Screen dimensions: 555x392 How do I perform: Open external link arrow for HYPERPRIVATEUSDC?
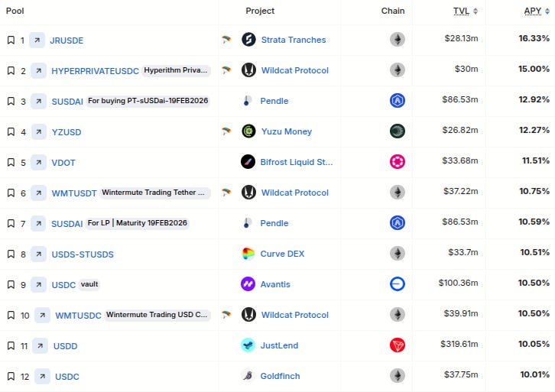(38, 71)
